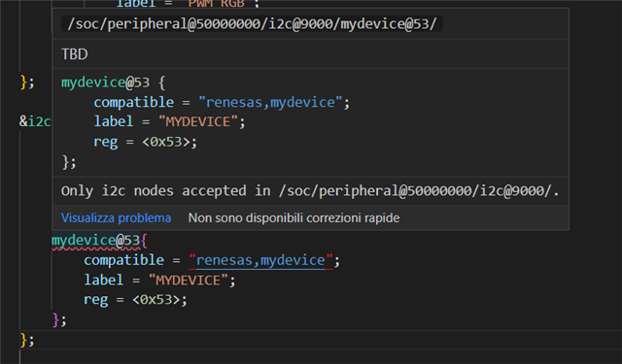Click the reg line inside hover popup
The width and height of the screenshot is (622, 364).
click(145, 142)
